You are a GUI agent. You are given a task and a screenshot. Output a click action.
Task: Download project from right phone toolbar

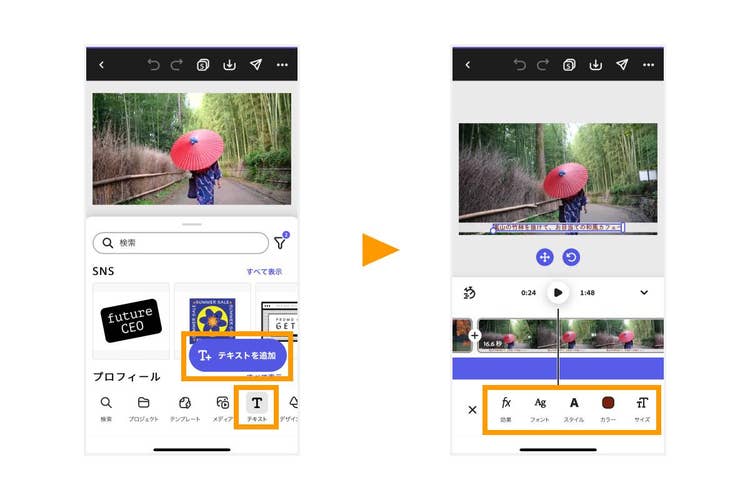596,65
